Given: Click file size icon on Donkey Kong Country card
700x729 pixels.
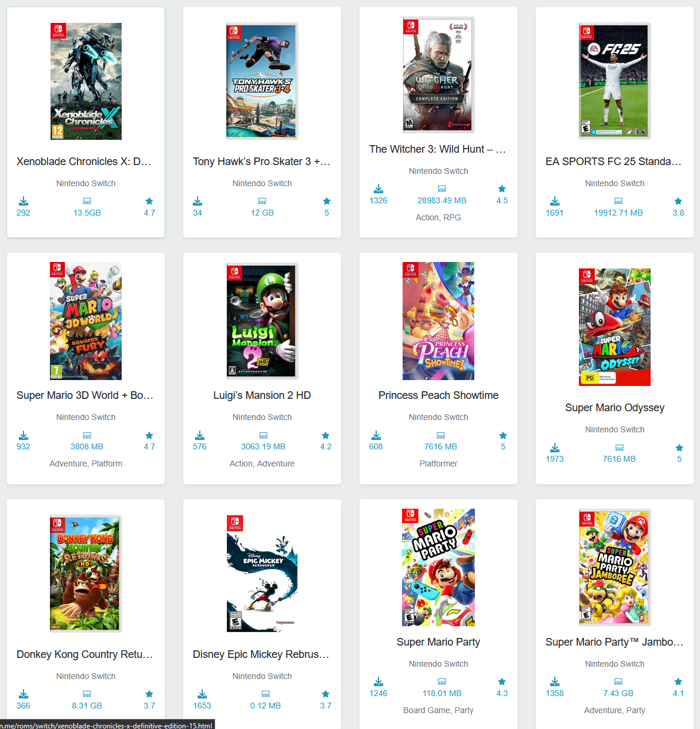Looking at the screenshot, I should tap(87, 694).
